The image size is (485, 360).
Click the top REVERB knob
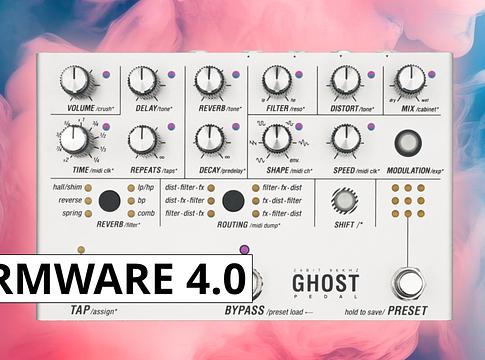click(209, 80)
